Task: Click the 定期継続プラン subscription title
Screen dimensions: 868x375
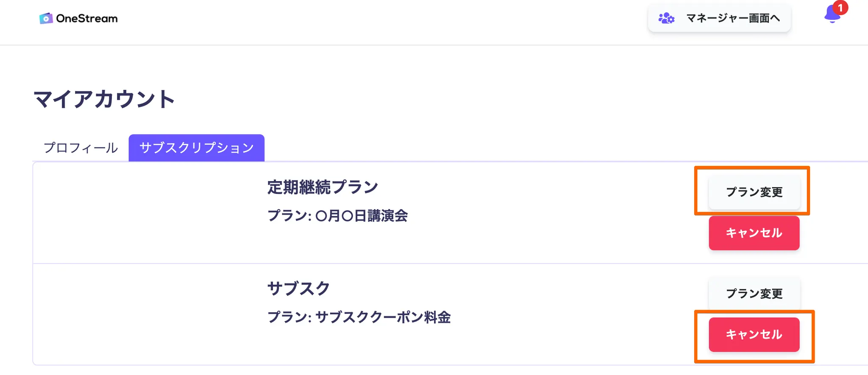Action: 323,187
